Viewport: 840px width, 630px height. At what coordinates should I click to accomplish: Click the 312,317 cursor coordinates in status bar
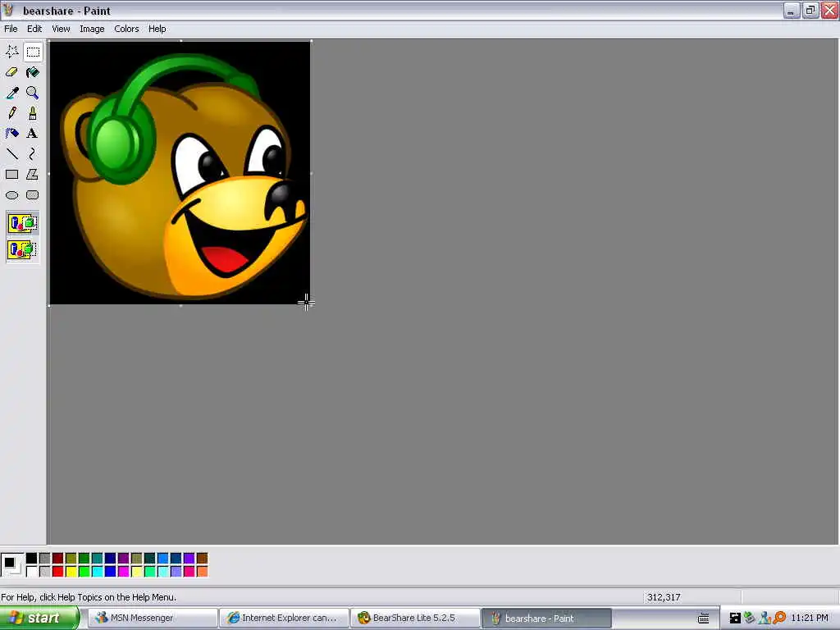(664, 597)
